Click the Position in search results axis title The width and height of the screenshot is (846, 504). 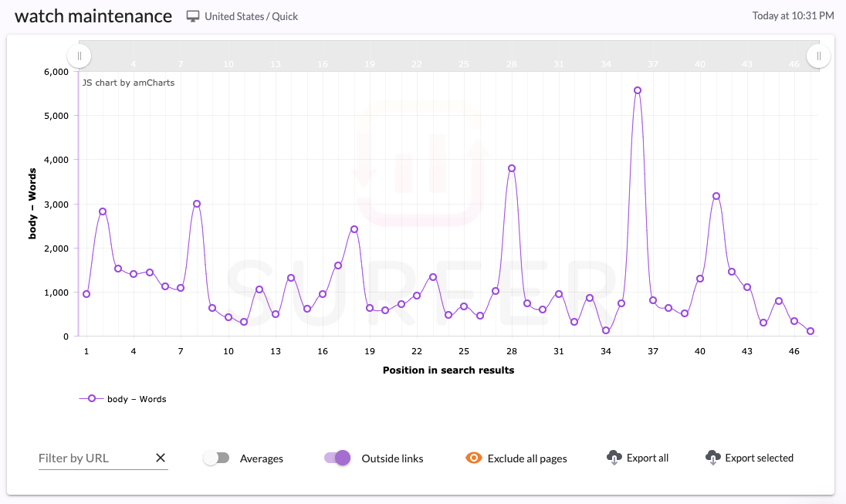(448, 370)
